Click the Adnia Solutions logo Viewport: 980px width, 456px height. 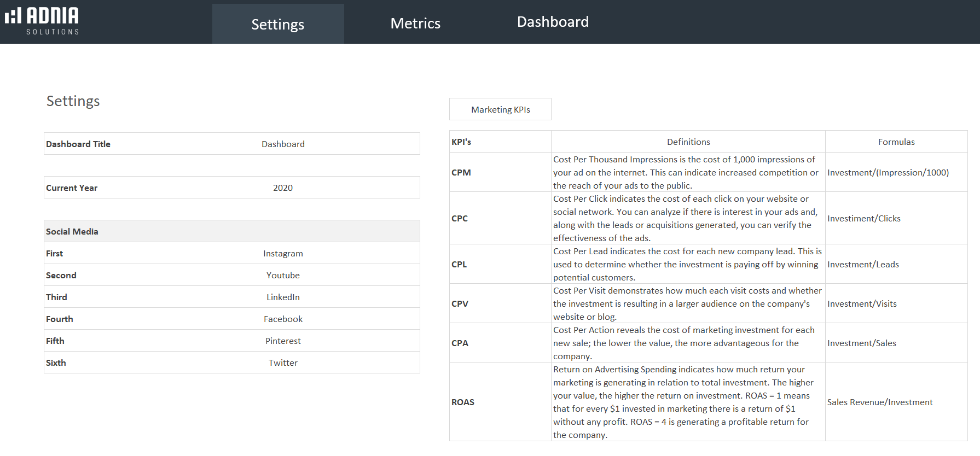click(42, 21)
